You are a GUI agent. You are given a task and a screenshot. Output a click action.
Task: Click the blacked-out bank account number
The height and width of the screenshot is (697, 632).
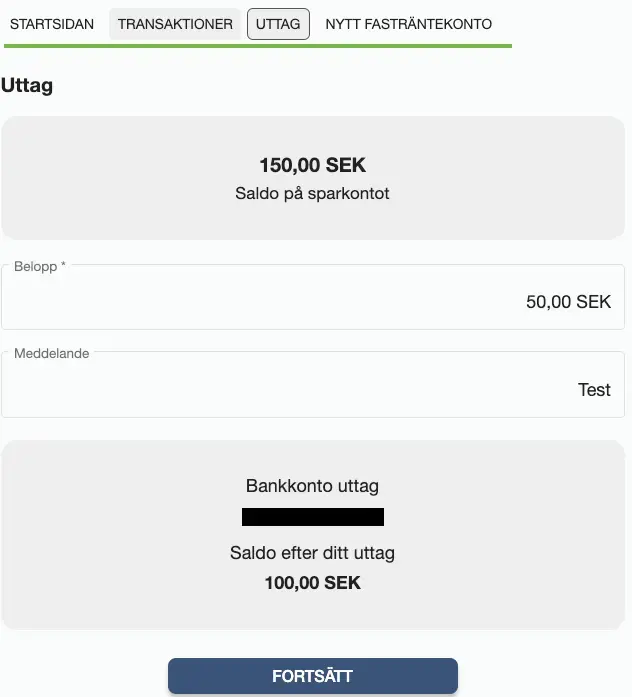pyautogui.click(x=312, y=517)
